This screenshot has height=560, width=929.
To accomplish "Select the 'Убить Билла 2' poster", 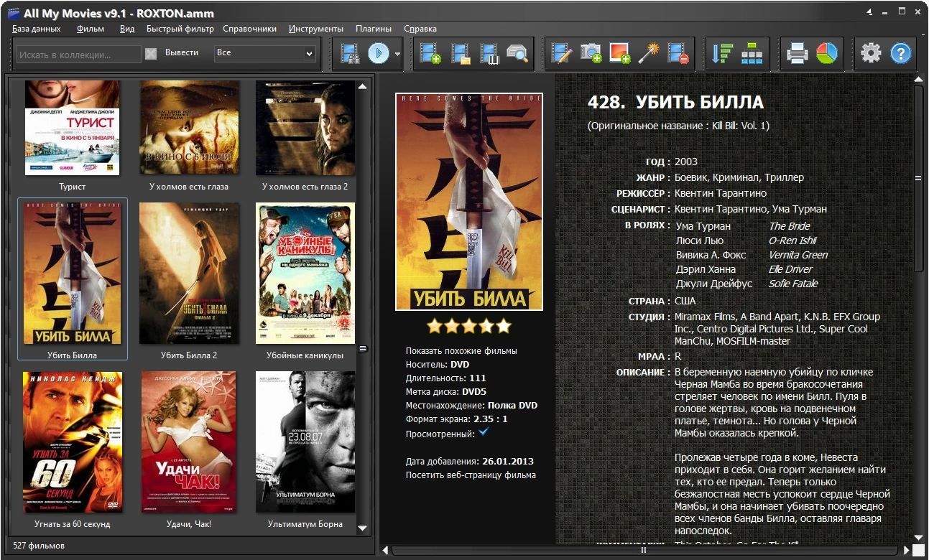I will [189, 273].
